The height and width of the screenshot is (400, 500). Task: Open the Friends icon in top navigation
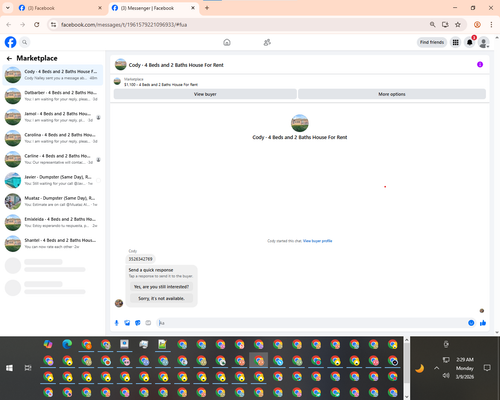(267, 42)
